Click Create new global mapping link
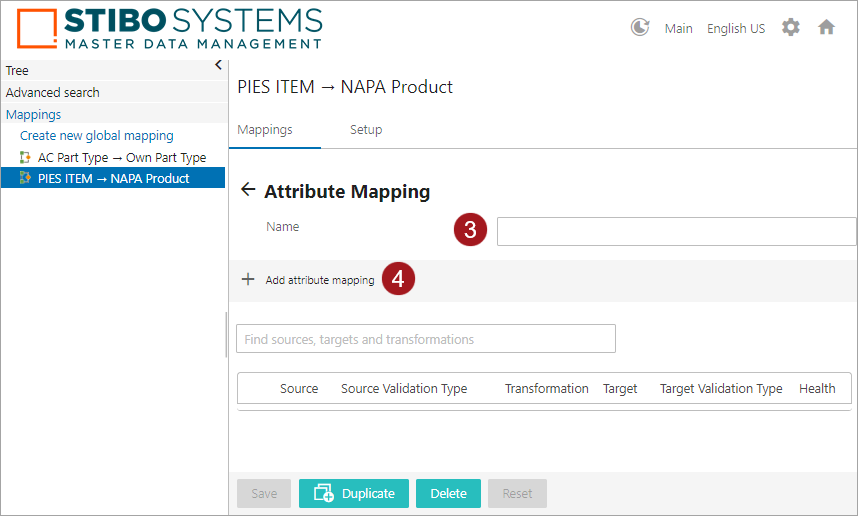 pyautogui.click(x=97, y=136)
